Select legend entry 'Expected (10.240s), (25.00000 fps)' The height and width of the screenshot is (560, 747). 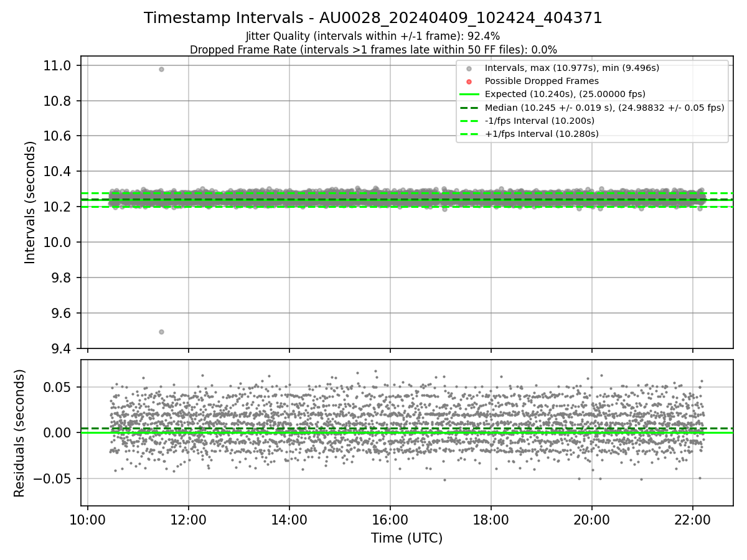[565, 94]
